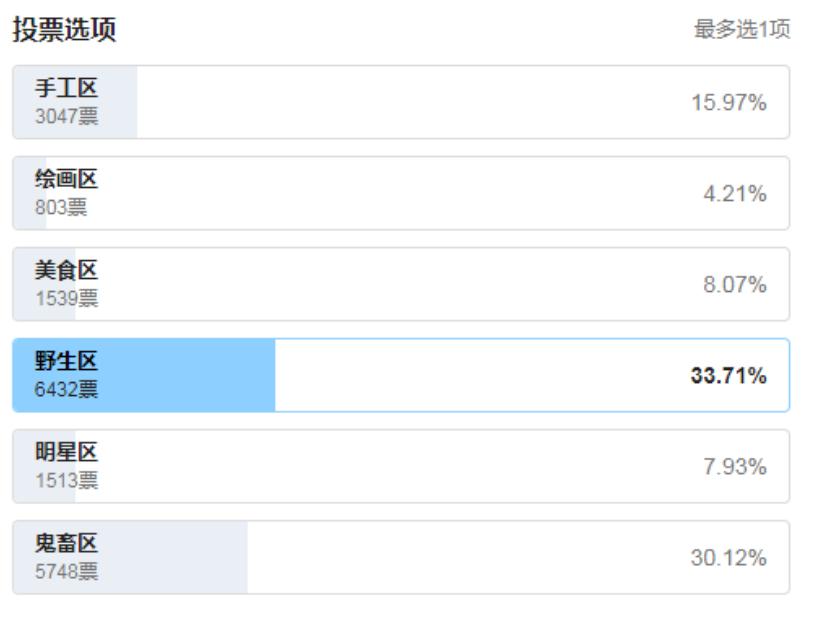Click the 15.97% result for 手工区
Screen dimensions: 813x619
[728, 103]
